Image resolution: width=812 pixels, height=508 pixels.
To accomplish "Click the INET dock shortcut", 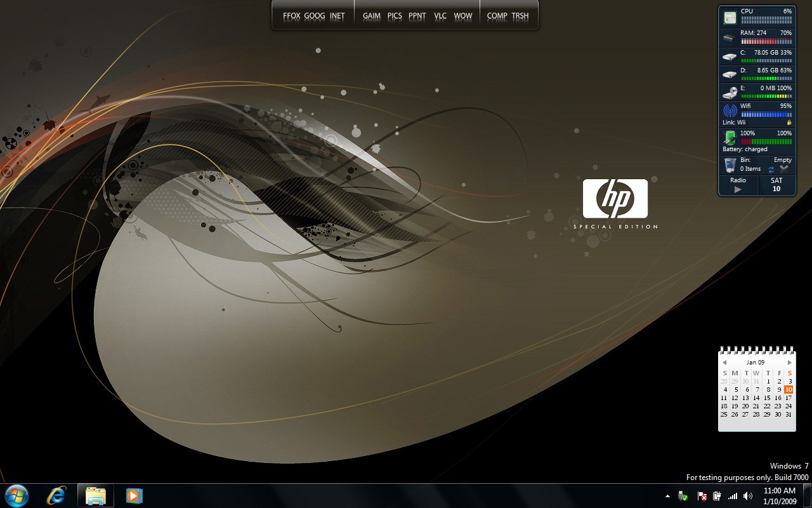I will point(337,17).
